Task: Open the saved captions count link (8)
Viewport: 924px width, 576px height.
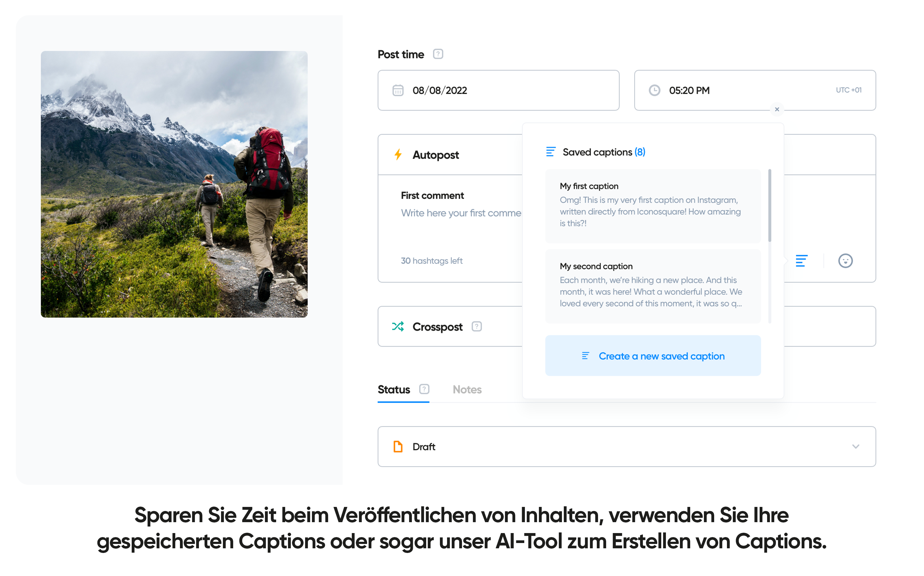Action: pos(640,152)
